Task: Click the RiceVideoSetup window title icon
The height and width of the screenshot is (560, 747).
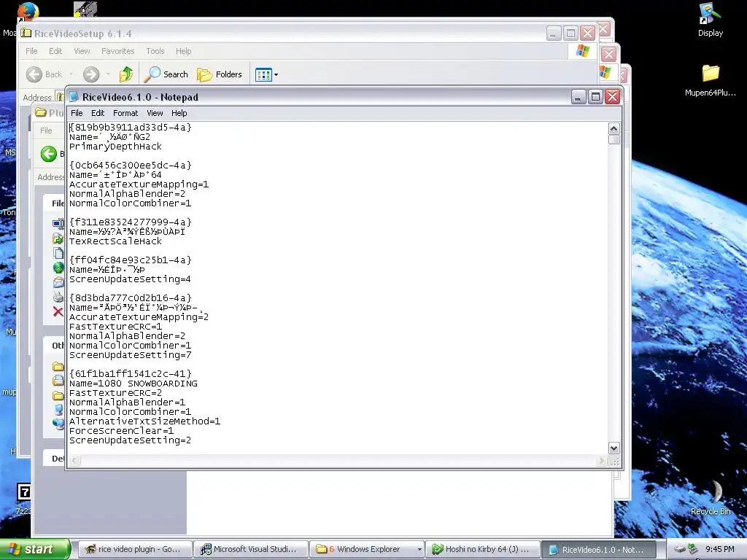Action: 26,34
